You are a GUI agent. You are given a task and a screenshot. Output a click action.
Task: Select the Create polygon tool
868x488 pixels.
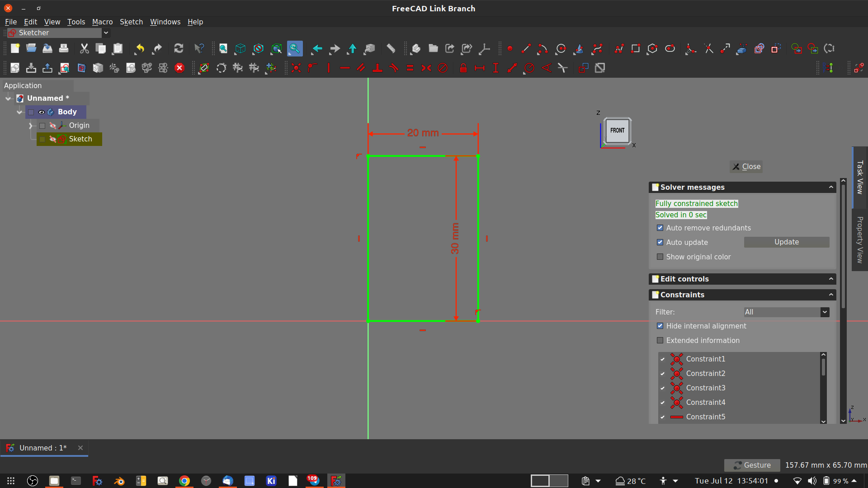[x=652, y=48]
